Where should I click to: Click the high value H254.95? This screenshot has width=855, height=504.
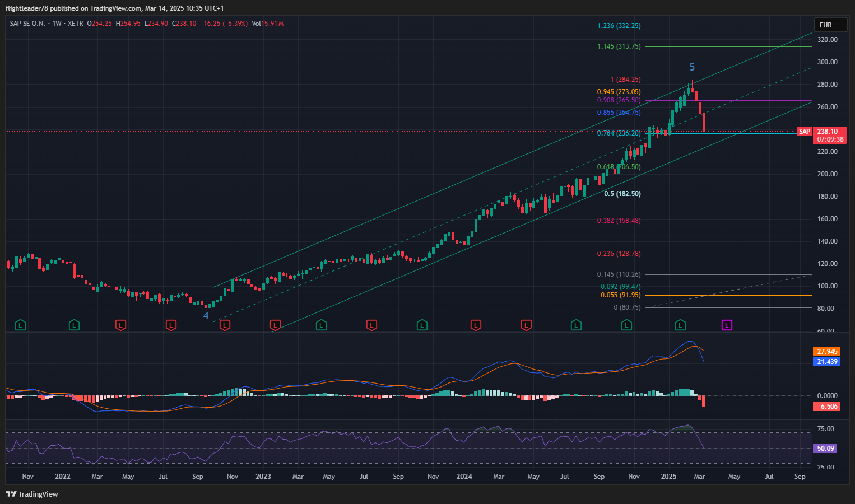click(x=128, y=24)
